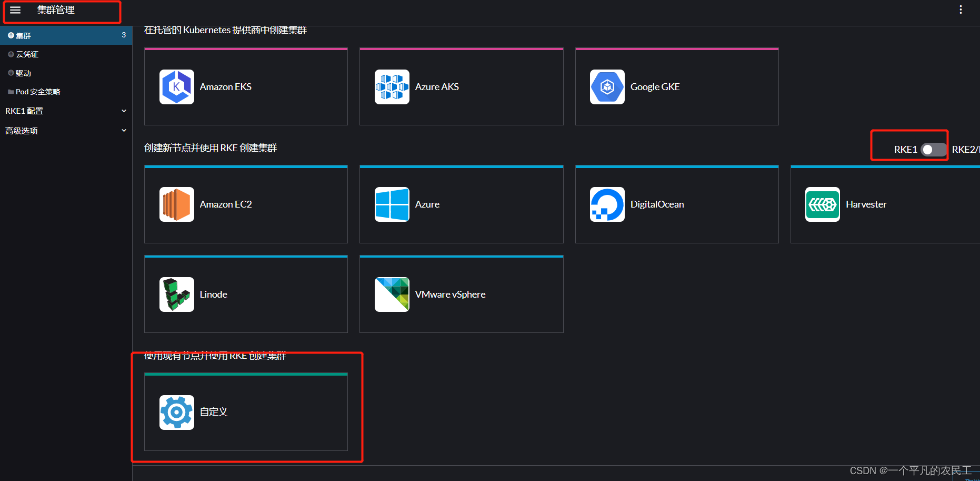This screenshot has height=481, width=980.
Task: Click the globe icon beside 驱动
Action: [11, 73]
